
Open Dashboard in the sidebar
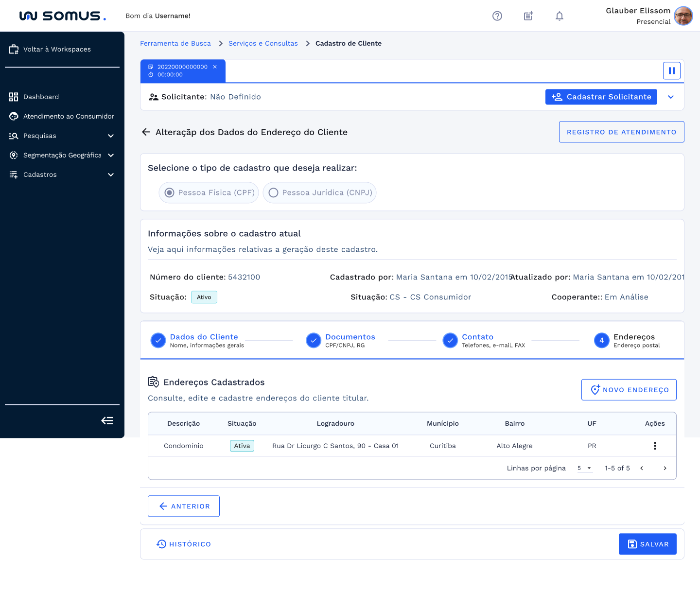point(41,97)
